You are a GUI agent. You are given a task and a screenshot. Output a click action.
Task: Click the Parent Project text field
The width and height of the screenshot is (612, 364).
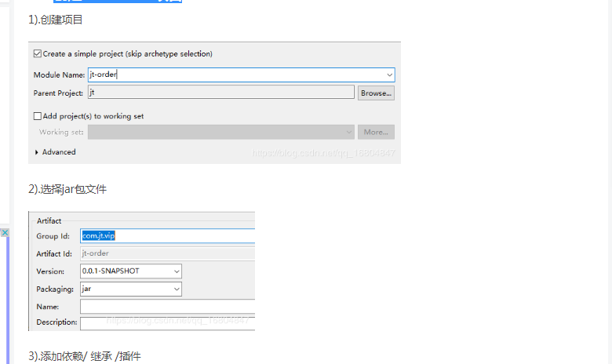[x=221, y=93]
